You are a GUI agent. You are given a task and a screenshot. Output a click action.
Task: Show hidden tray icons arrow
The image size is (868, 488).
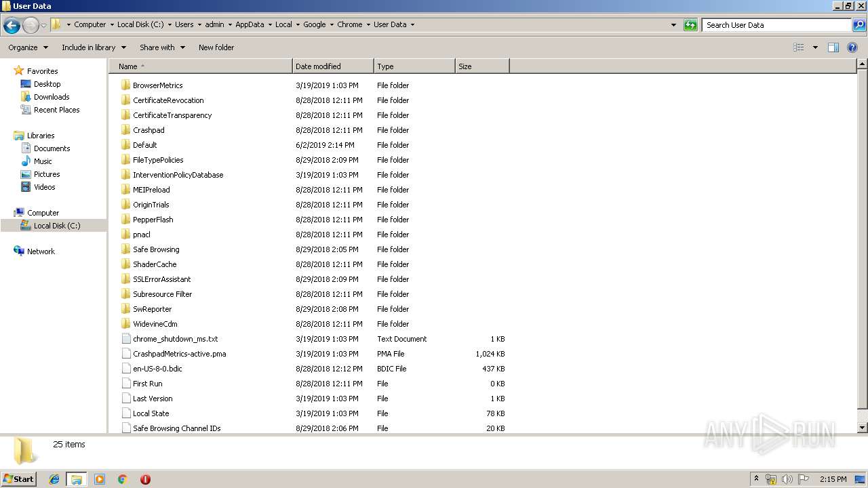point(757,479)
